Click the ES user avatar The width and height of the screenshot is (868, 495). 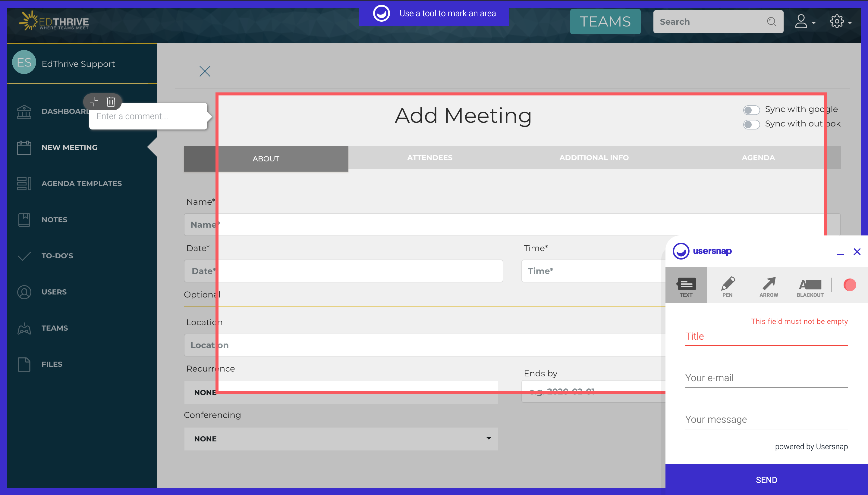24,62
